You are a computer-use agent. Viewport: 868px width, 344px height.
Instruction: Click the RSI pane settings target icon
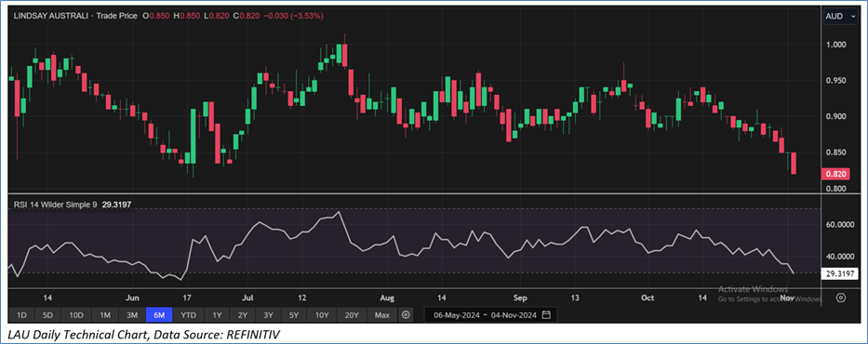tap(840, 298)
